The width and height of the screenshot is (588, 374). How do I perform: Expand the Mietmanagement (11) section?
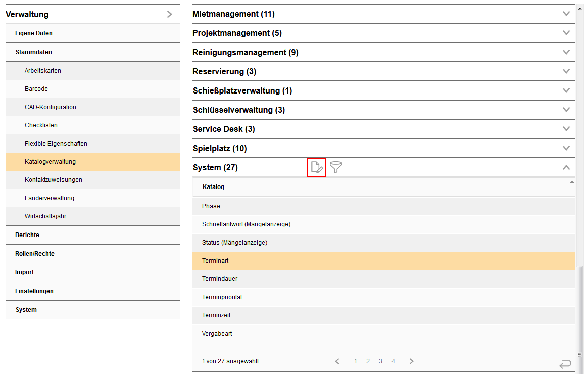coord(566,14)
